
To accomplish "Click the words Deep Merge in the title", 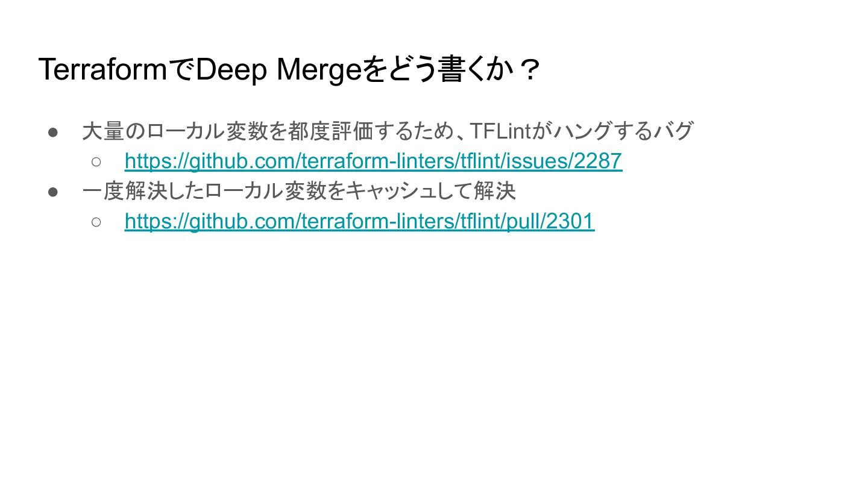I will pyautogui.click(x=278, y=70).
